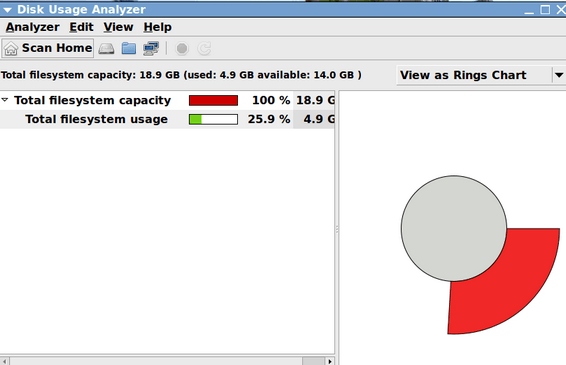Click the green filesystem usage bar

[213, 119]
